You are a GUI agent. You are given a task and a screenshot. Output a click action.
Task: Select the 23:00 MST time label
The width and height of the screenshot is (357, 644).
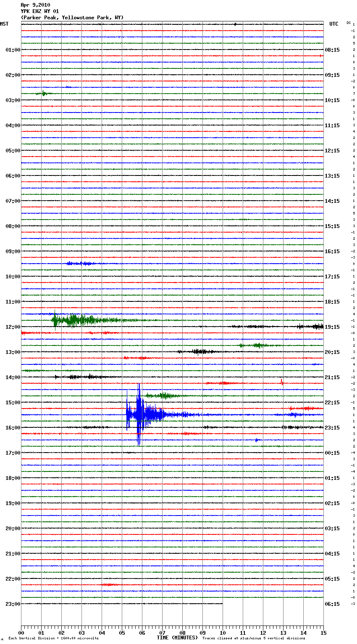click(13, 604)
